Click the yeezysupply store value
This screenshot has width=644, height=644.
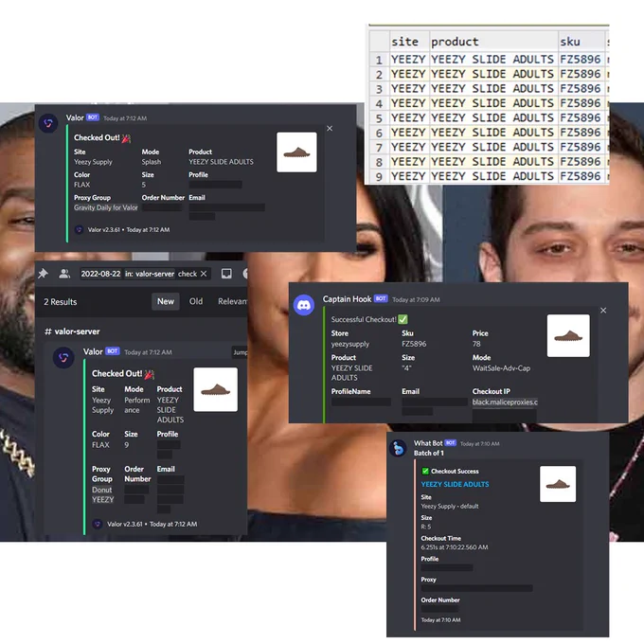[350, 344]
